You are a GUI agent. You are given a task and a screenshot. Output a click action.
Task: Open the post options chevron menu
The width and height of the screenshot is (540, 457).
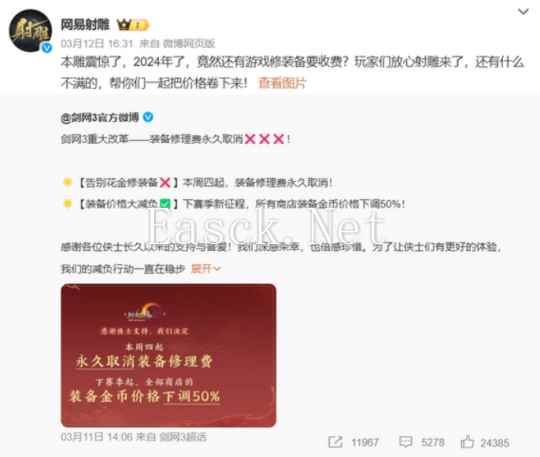[523, 12]
